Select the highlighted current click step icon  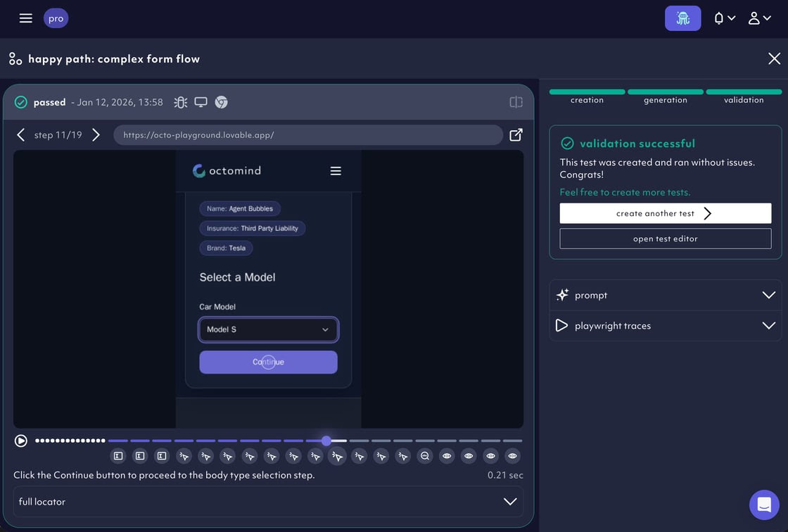(337, 456)
